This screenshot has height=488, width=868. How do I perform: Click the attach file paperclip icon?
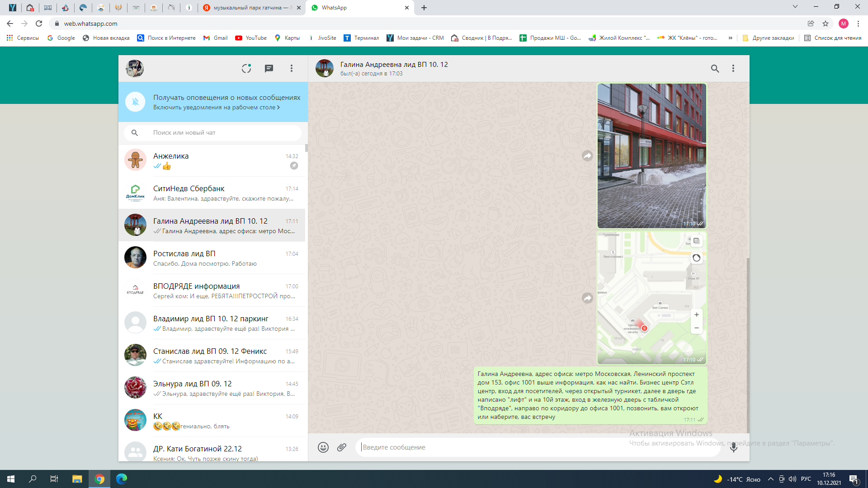click(342, 447)
